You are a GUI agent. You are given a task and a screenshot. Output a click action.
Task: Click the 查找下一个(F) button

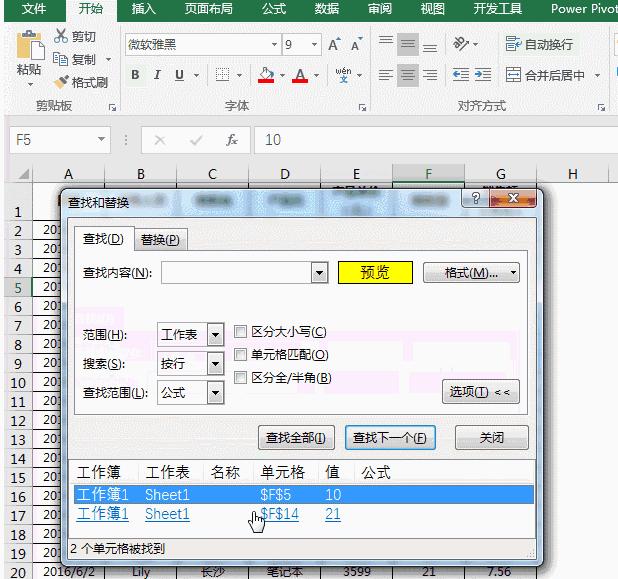click(390, 438)
